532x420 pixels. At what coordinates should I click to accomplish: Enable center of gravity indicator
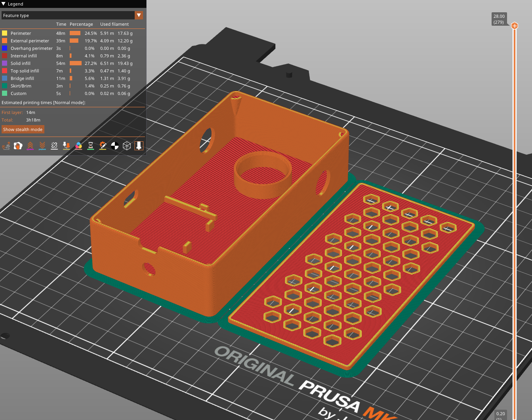tap(114, 146)
